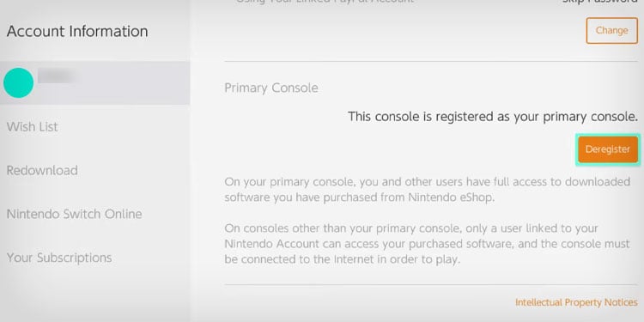Open the Intellectual Property Notices link
This screenshot has width=644, height=322.
click(x=576, y=303)
